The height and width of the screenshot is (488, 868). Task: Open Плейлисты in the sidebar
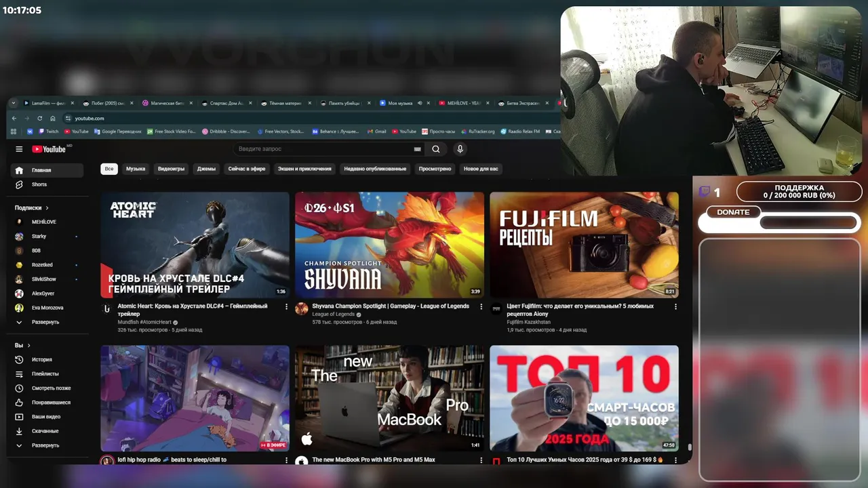(47, 373)
